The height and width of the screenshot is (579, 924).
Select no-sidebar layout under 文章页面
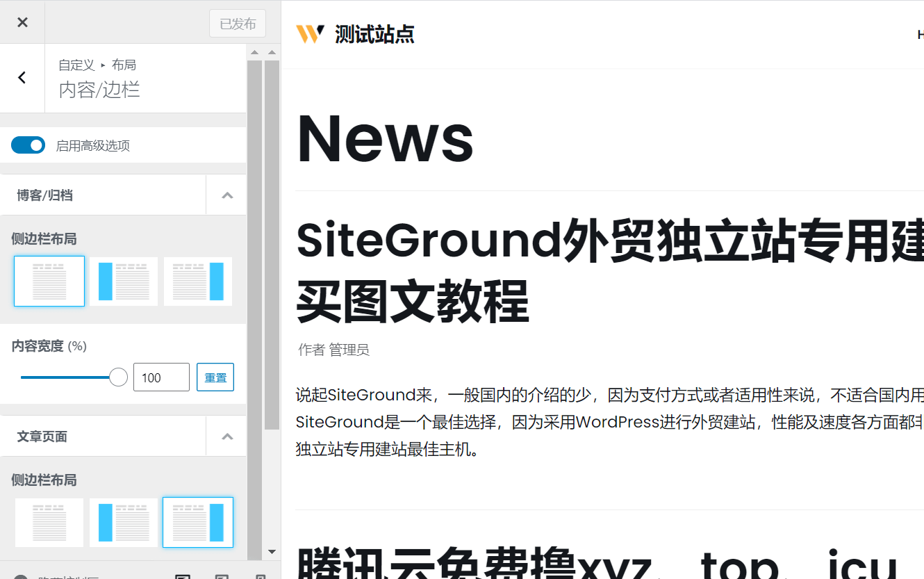tap(49, 522)
